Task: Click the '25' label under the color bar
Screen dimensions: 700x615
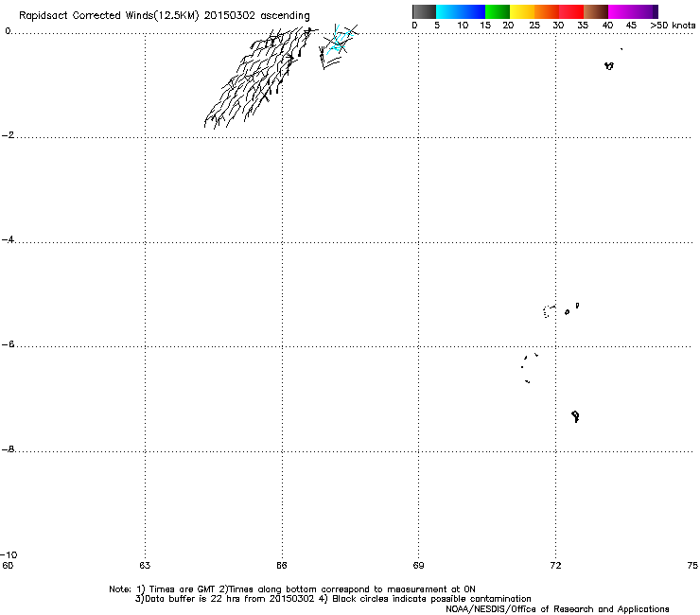Action: pyautogui.click(x=534, y=26)
